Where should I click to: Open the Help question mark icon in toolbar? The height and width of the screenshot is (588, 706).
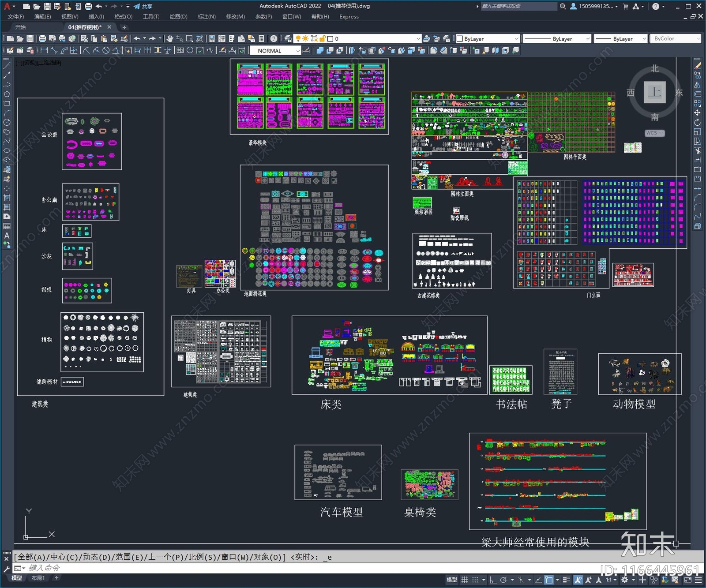tap(274, 39)
